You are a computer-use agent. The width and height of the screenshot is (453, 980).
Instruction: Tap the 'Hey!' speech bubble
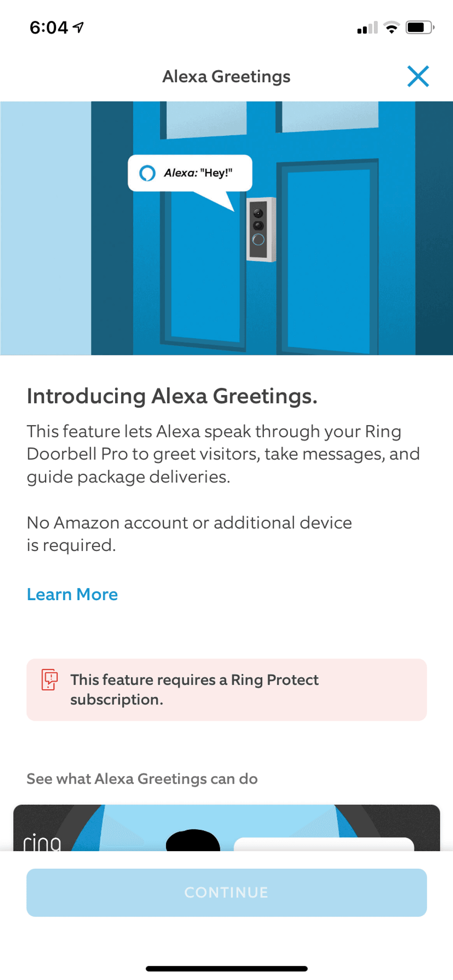[x=190, y=173]
